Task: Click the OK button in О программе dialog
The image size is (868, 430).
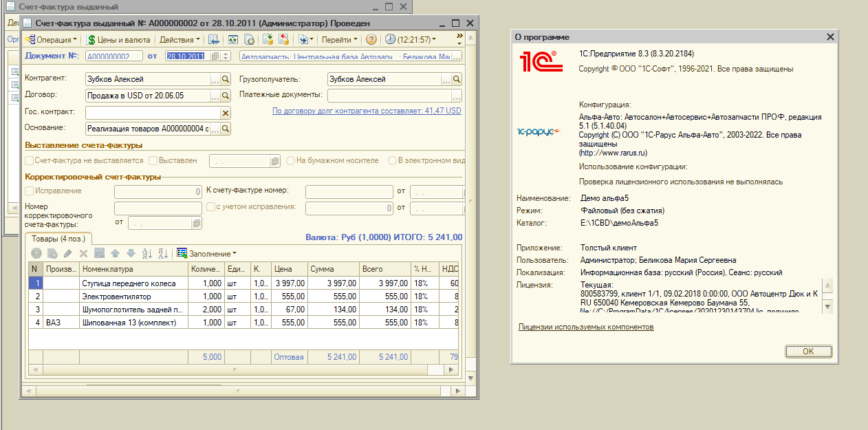Action: coord(808,351)
